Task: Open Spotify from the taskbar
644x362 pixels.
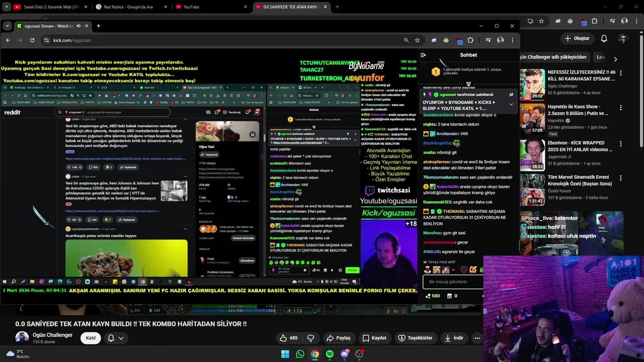Action: point(330,354)
